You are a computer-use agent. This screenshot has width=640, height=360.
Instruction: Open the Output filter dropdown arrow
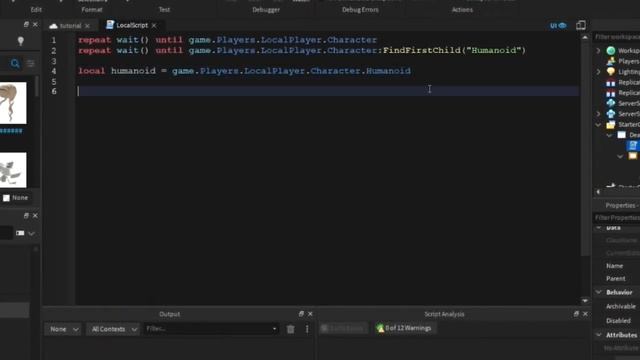(274, 329)
